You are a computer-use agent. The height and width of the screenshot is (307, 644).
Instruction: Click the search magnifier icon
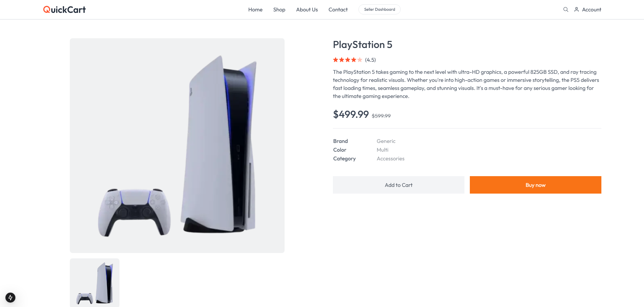point(565,9)
